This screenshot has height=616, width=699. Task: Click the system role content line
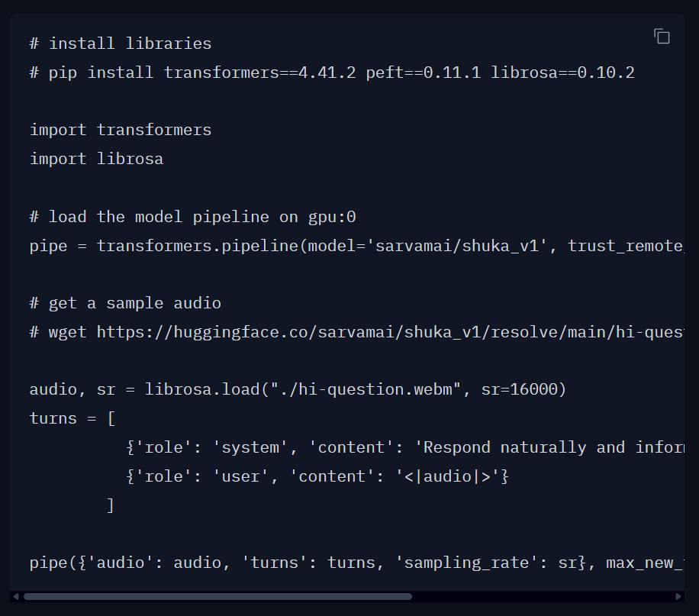pos(405,447)
